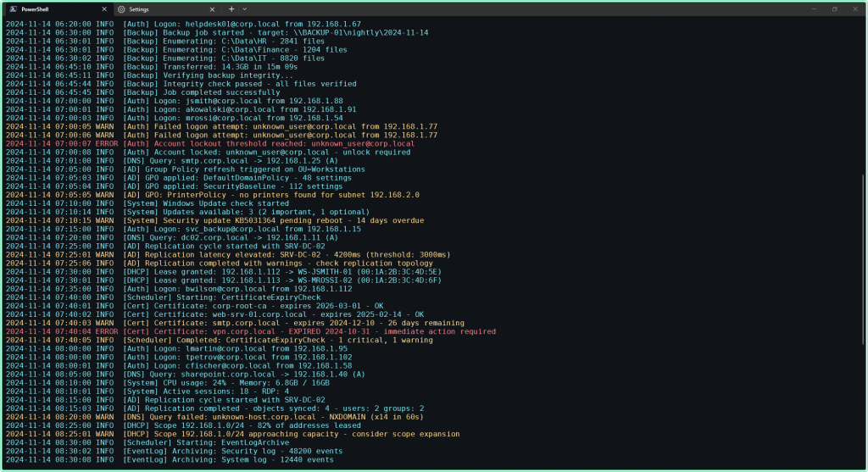This screenshot has height=472, width=868.
Task: Click the Windows Update check started line
Action: coord(147,203)
